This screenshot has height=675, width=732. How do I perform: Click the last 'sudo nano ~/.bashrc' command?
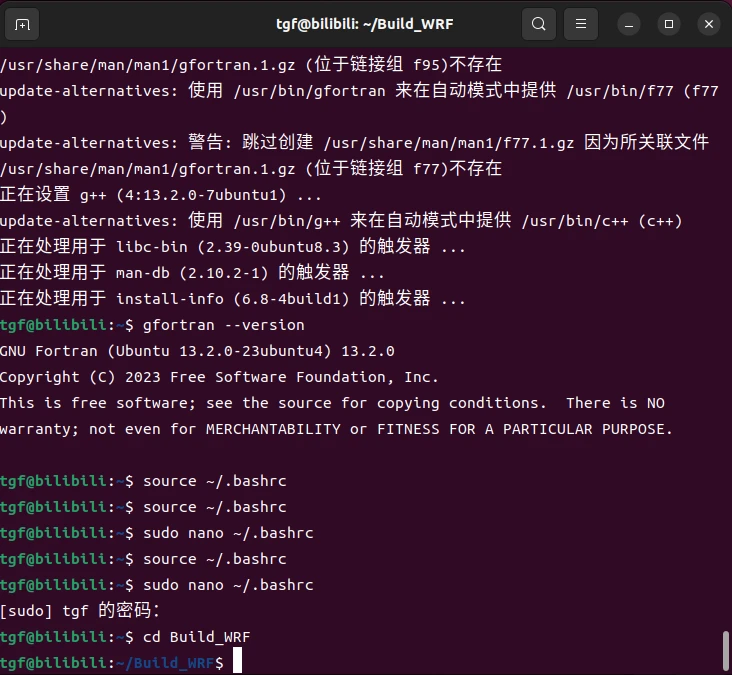(228, 585)
